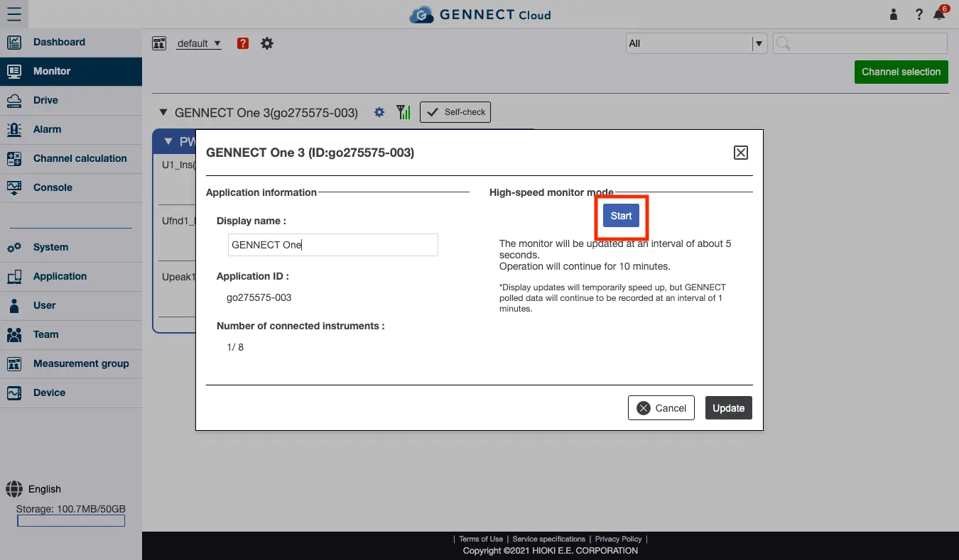Open the user account icon in header
The image size is (959, 560).
coord(894,14)
